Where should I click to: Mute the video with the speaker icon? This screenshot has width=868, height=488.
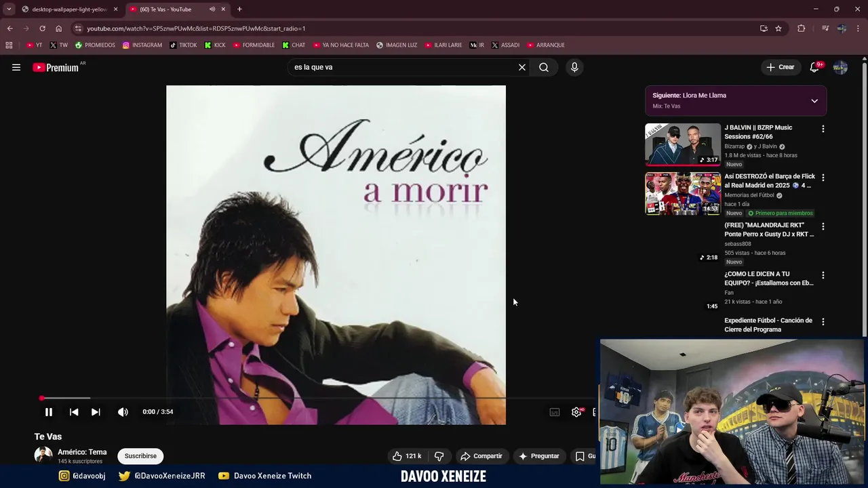123,411
